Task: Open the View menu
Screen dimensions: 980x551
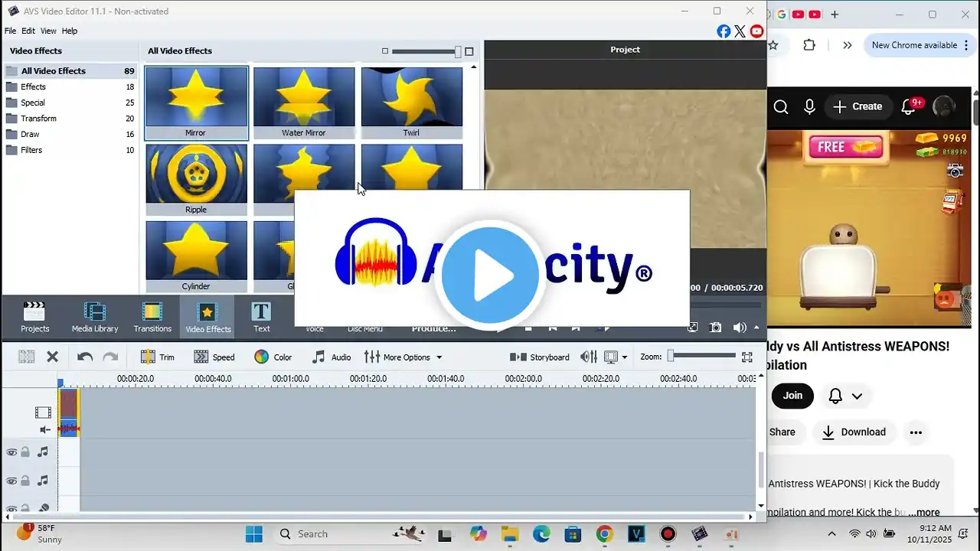Action: (x=48, y=31)
